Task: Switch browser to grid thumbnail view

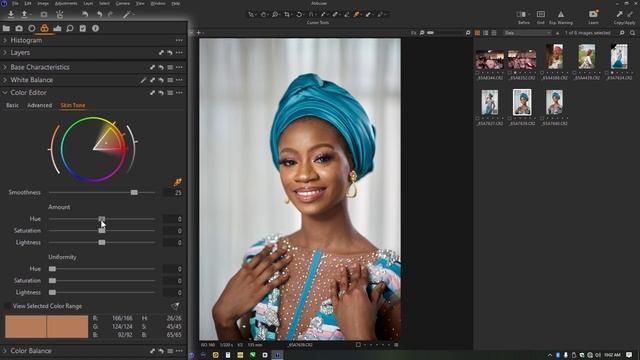Action: (477, 33)
